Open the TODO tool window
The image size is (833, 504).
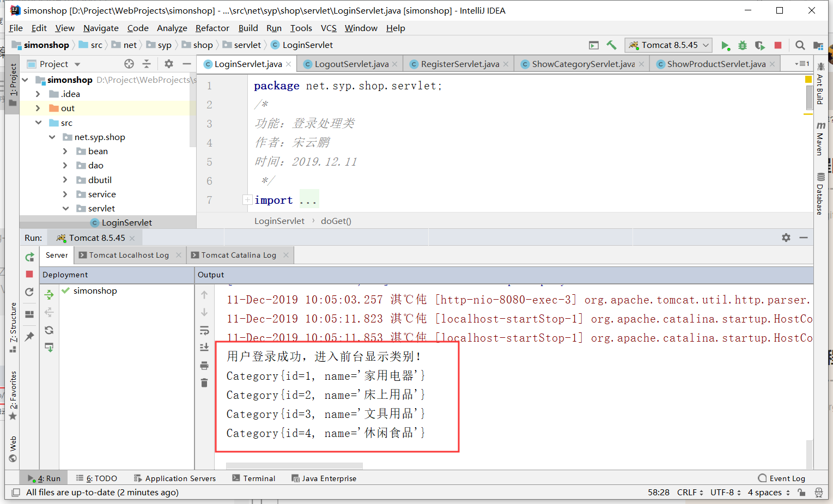[96, 478]
